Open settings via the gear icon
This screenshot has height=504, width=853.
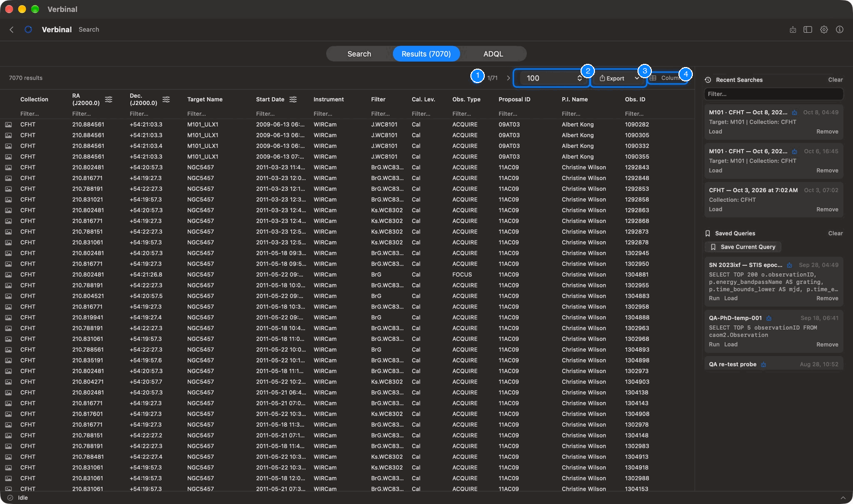pyautogui.click(x=824, y=30)
